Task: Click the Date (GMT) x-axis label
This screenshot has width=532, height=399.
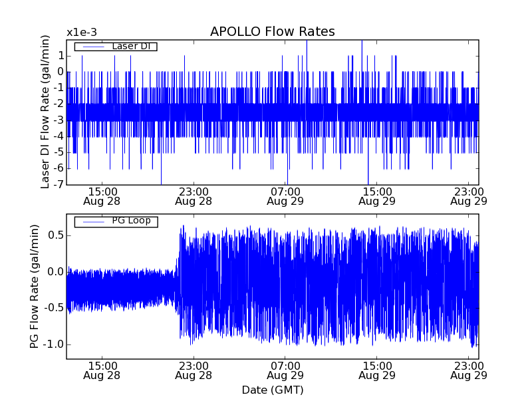Action: [272, 390]
